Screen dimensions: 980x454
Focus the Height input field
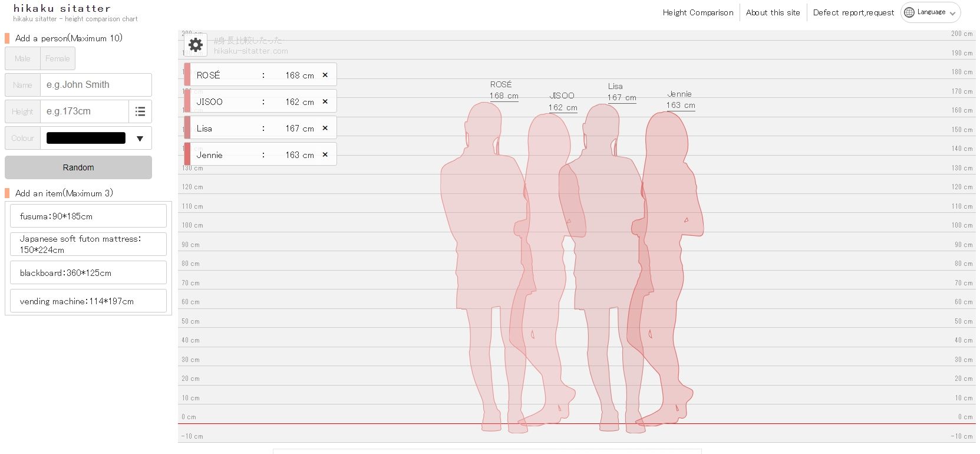(x=84, y=111)
